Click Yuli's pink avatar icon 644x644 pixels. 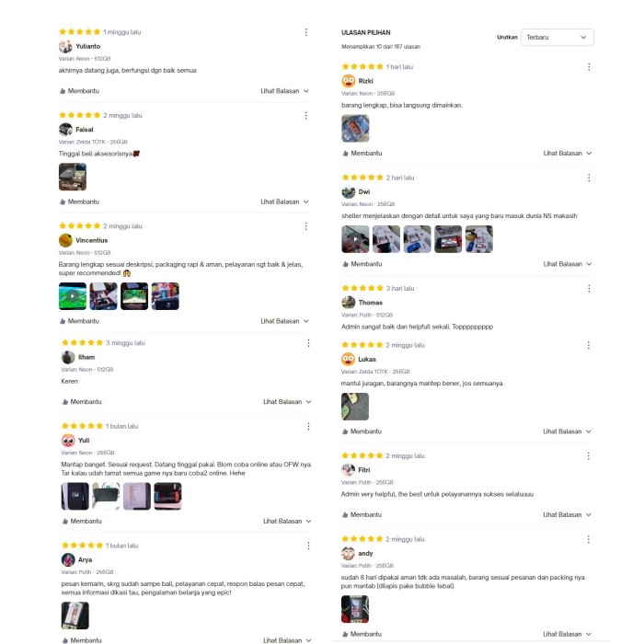pos(68,441)
